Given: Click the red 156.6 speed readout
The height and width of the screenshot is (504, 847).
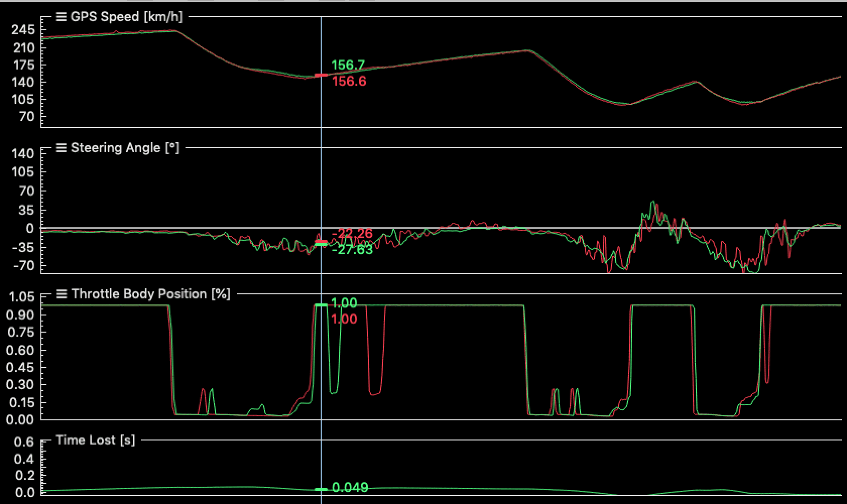Looking at the screenshot, I should coord(349,82).
